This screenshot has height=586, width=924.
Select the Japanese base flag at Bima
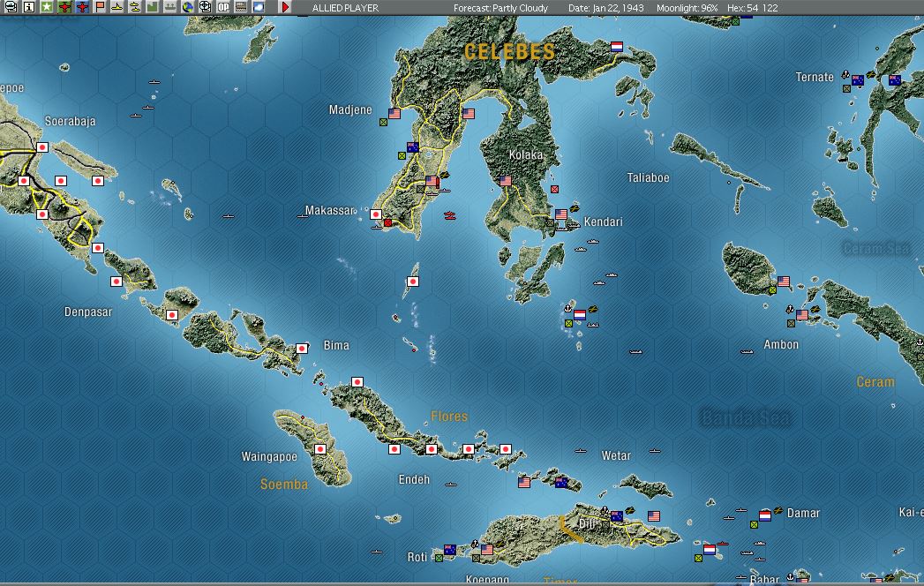(x=302, y=349)
